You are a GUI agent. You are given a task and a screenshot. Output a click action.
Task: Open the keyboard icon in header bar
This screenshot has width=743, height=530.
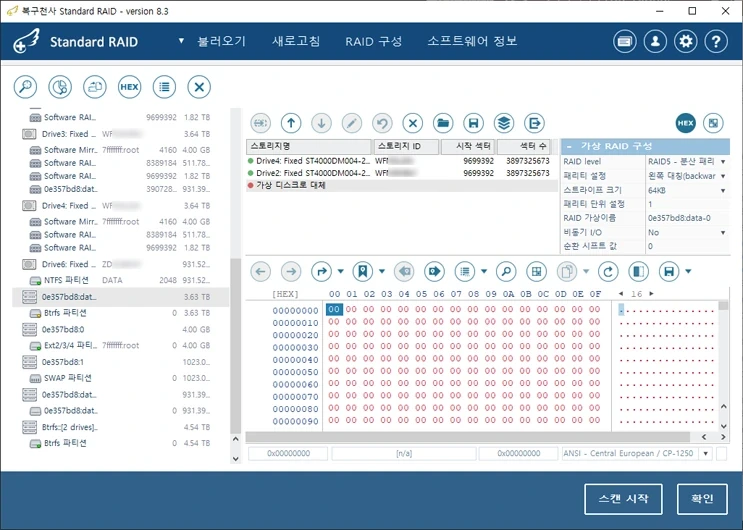(x=625, y=42)
